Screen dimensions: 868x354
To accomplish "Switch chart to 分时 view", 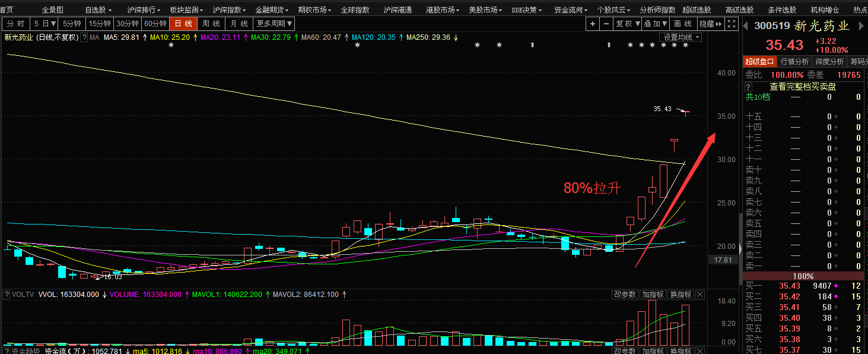I will 17,24.
